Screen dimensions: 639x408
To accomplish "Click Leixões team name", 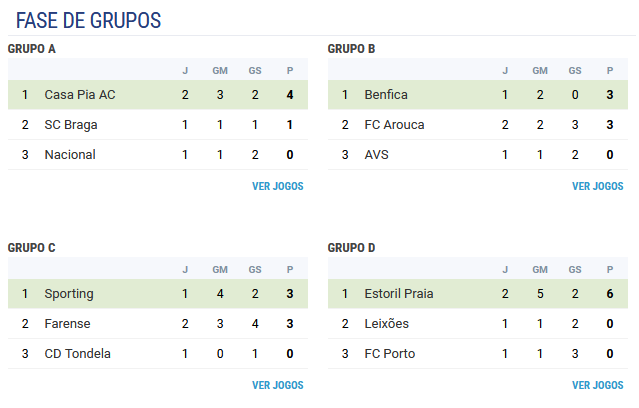I will (x=386, y=324).
